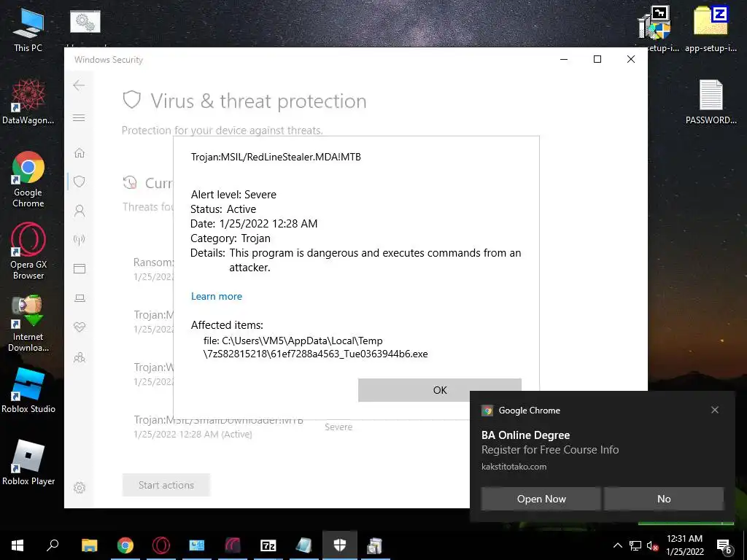747x560 pixels.
Task: Select the zipped app-setup folder icon
Action: (711, 28)
